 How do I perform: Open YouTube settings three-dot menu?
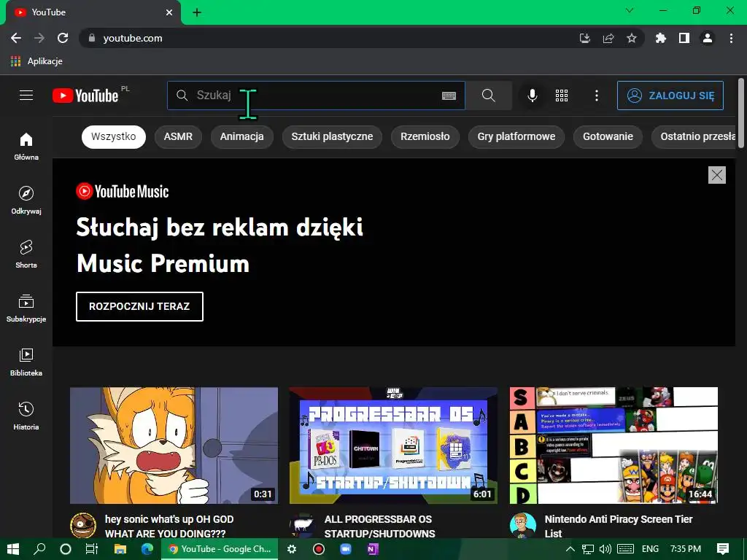coord(597,96)
